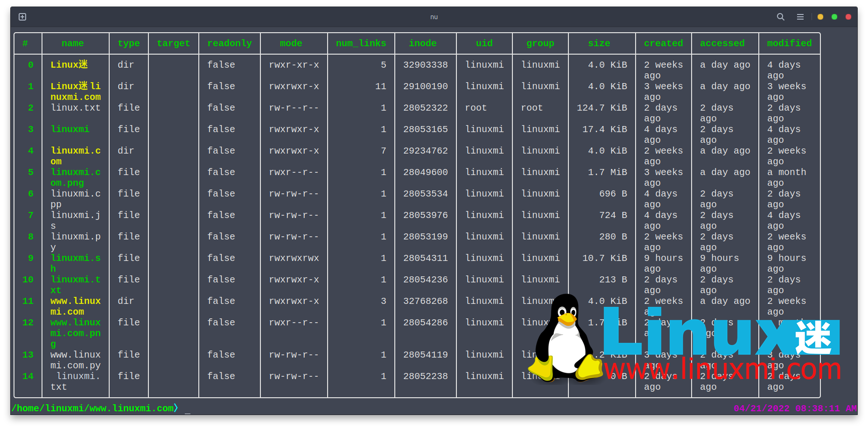The image size is (868, 429).
Task: Click the '10.7 KiB' size value
Action: point(605,258)
